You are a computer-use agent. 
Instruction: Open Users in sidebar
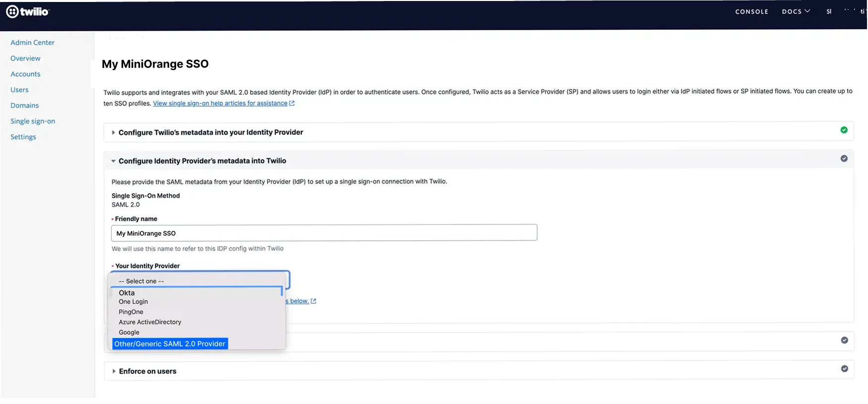[19, 90]
